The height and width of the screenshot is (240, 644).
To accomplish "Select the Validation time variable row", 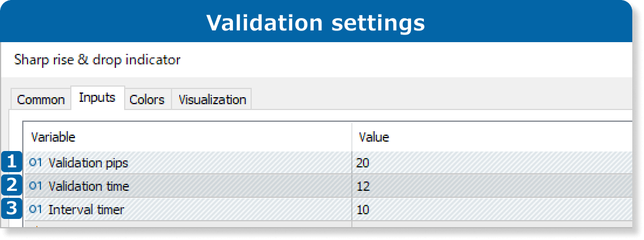I will 89,186.
